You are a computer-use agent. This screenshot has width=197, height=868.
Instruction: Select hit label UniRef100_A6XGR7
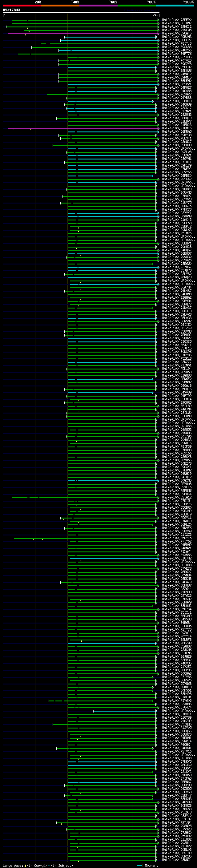click(176, 94)
